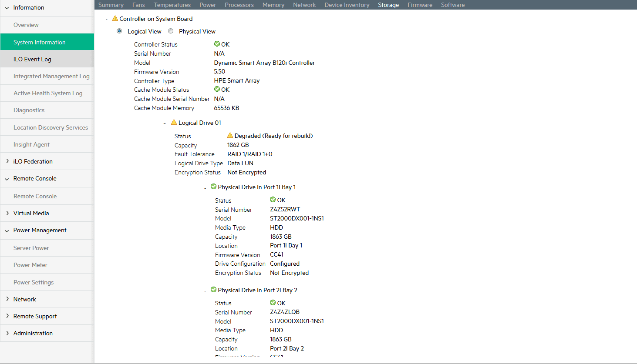Image resolution: width=637 pixels, height=364 pixels.
Task: Click warning icon beside Controller on System Board
Action: click(x=115, y=18)
